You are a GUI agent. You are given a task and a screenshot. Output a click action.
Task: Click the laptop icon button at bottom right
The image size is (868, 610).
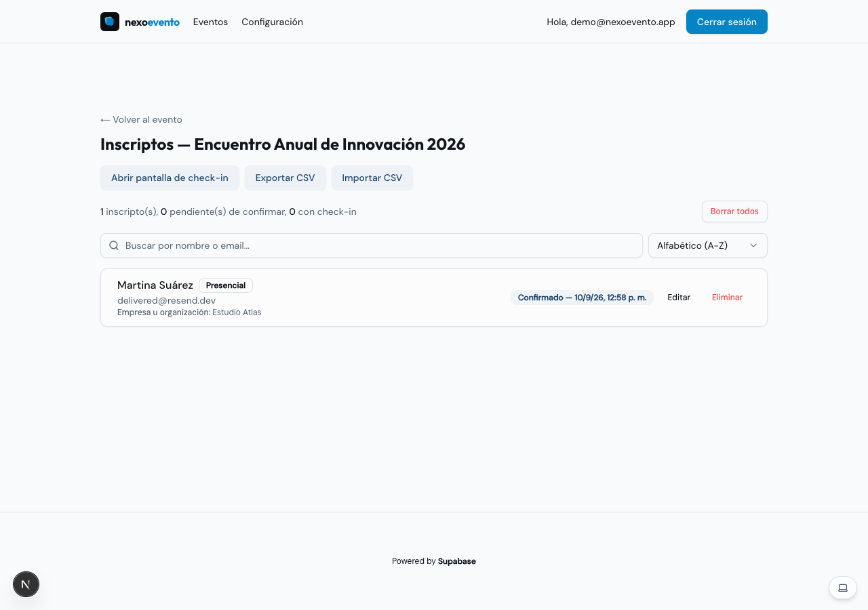coord(843,588)
